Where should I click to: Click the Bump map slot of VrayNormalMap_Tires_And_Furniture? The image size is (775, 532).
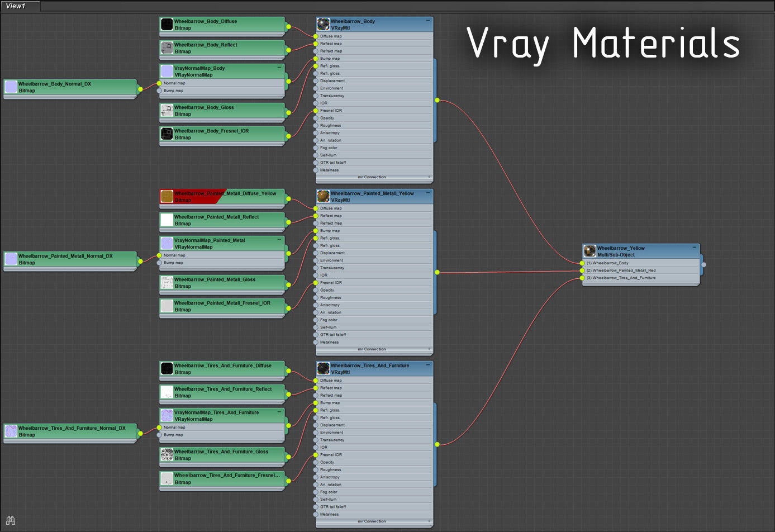[222, 435]
